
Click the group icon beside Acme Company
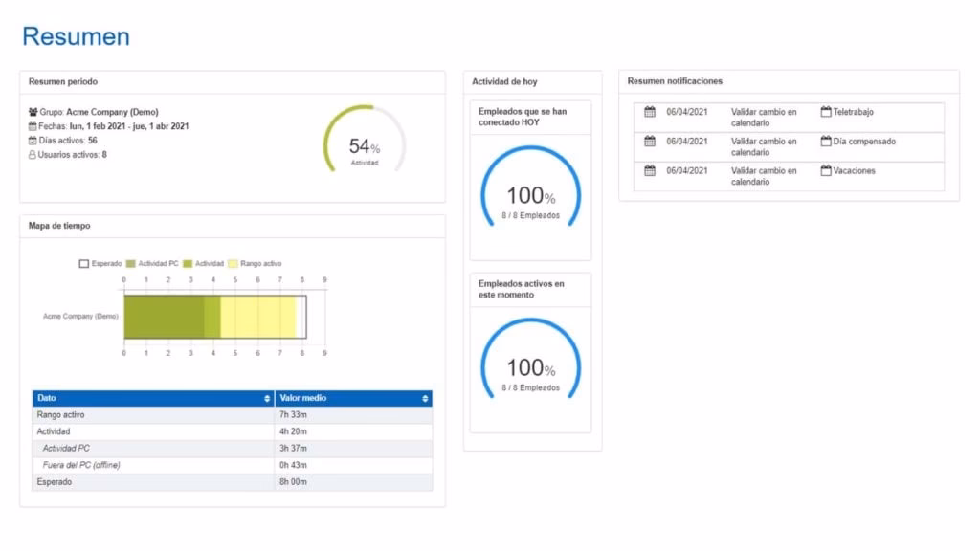coord(33,112)
